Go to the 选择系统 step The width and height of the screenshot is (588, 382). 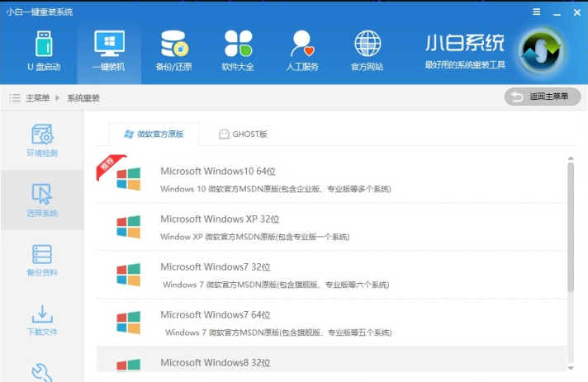42,200
